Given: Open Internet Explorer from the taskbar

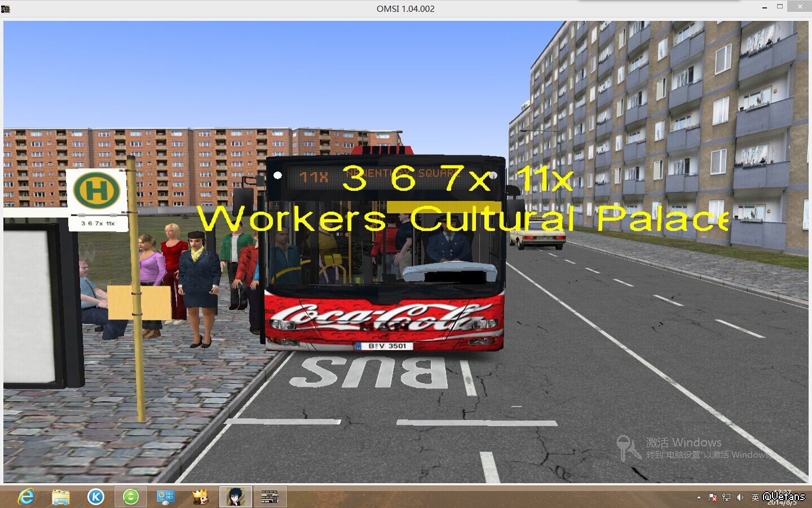Looking at the screenshot, I should pyautogui.click(x=26, y=497).
